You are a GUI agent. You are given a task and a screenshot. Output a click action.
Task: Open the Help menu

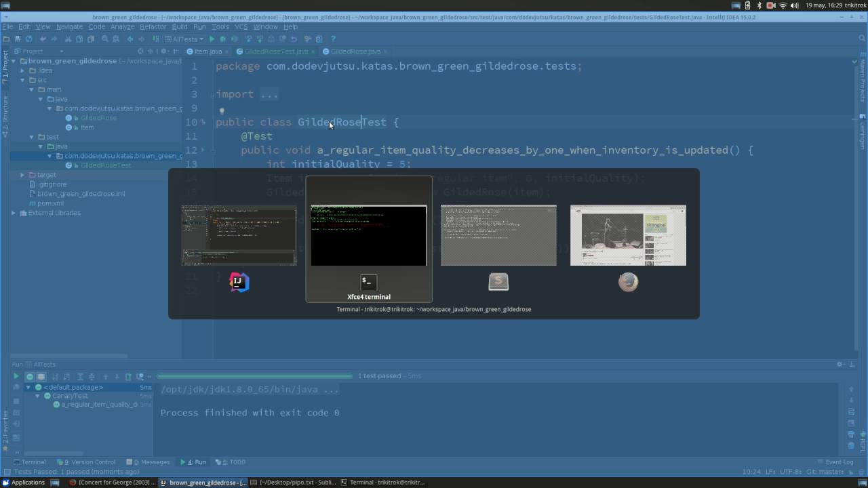click(290, 26)
